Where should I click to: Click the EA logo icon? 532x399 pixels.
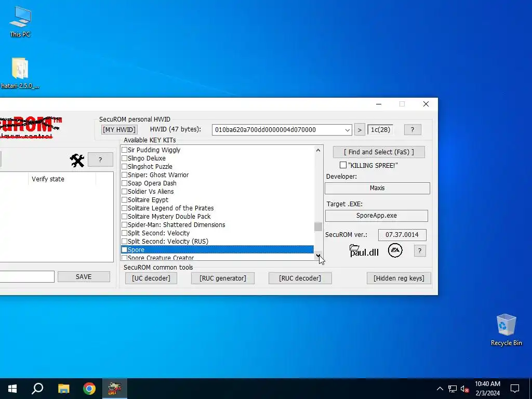pos(395,250)
